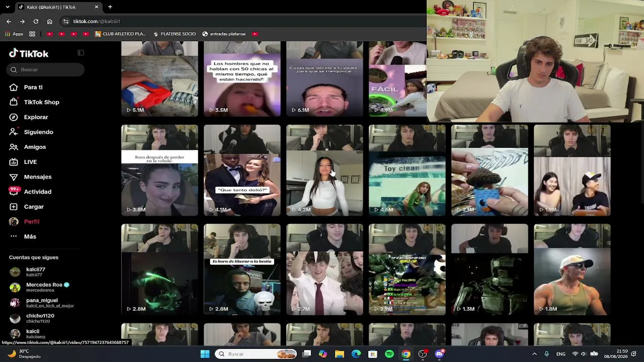Launch Copilot from the taskbar
This screenshot has height=362, width=644.
click(x=323, y=354)
